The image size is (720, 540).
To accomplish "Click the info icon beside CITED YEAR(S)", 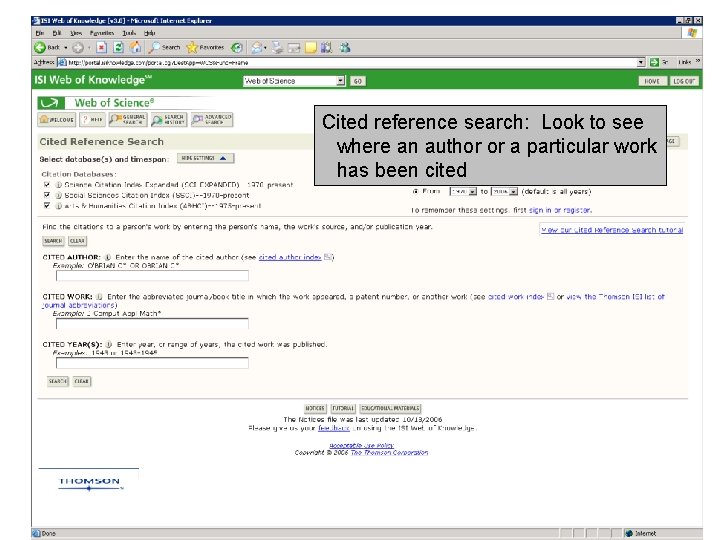I will [x=109, y=344].
